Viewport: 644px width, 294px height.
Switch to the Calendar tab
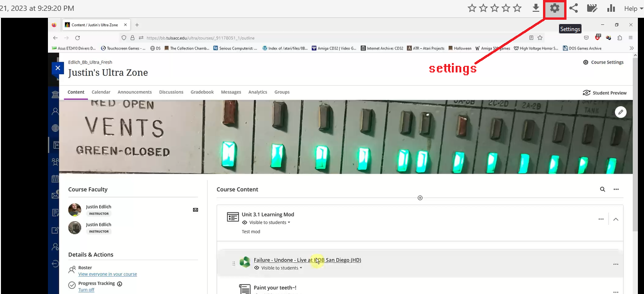101,92
